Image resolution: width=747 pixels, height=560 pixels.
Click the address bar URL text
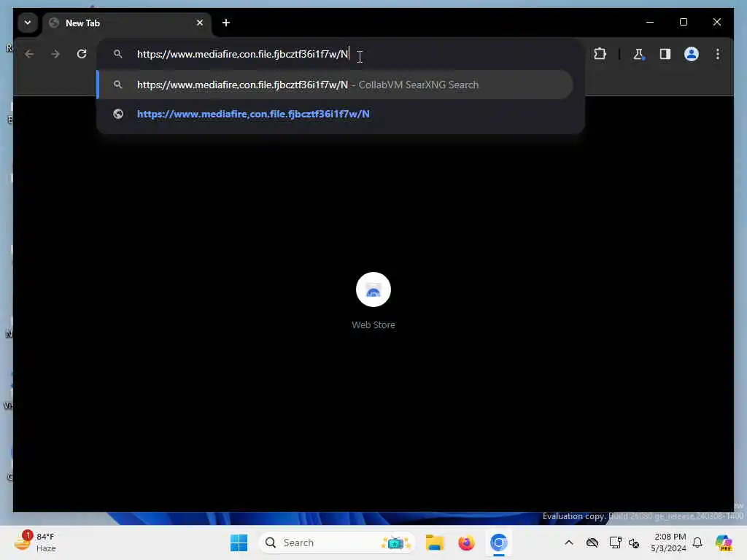[x=242, y=54]
